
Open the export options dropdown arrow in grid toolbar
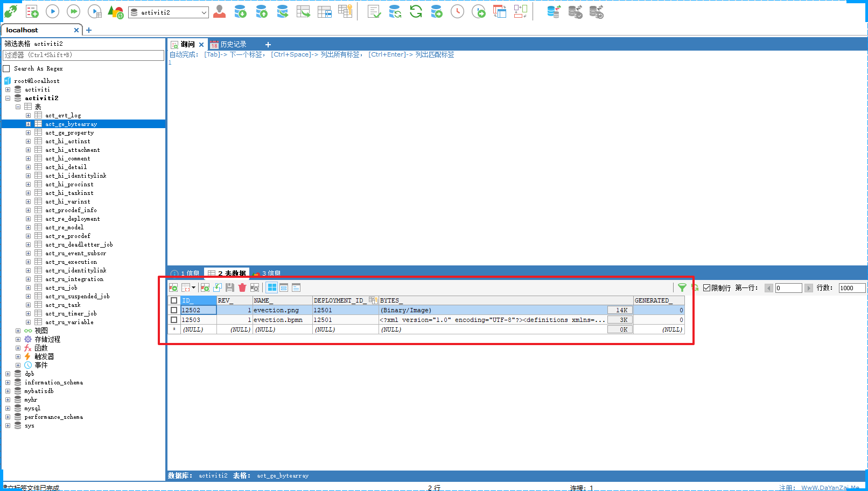[x=194, y=287]
